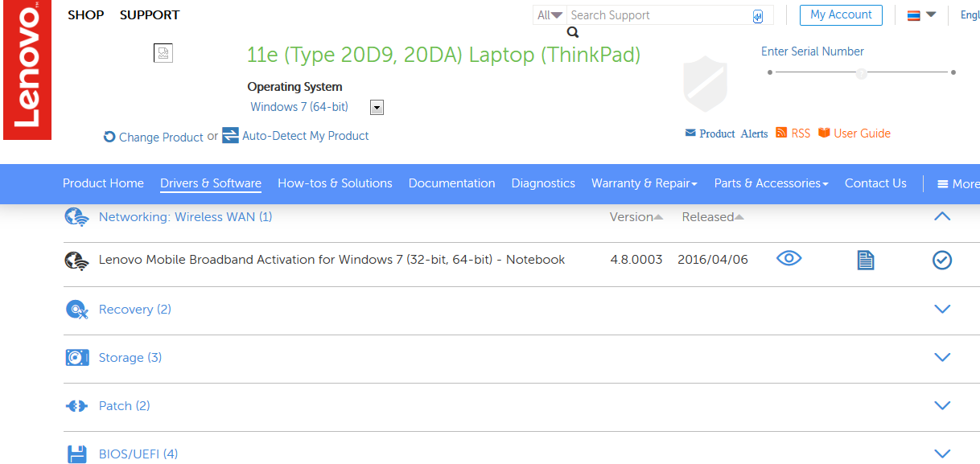Click the Recovery (2) heading
This screenshot has width=980, height=464.
tap(135, 310)
